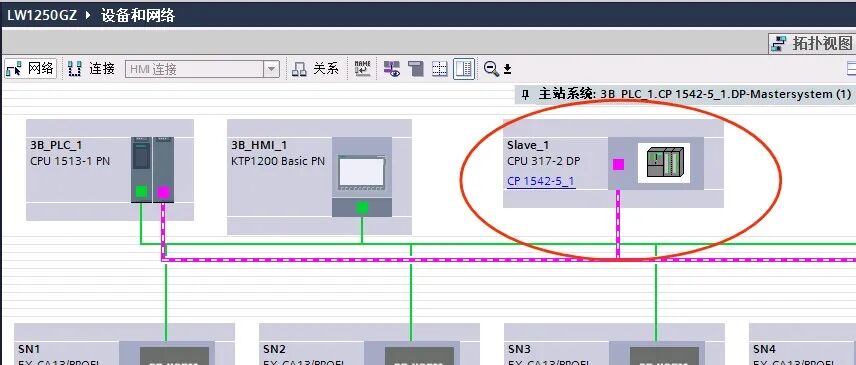Click magenta PROFIBUS port on 3B_PLC_1 CP module

[x=163, y=192]
